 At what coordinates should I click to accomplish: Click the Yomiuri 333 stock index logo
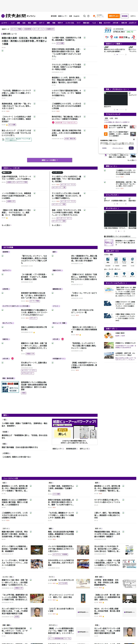coord(108,30)
